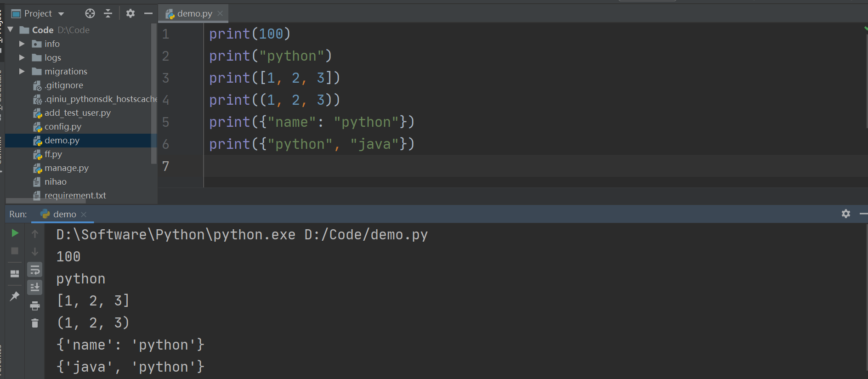Toggle scroll to end of output
This screenshot has width=868, height=379.
[x=35, y=288]
